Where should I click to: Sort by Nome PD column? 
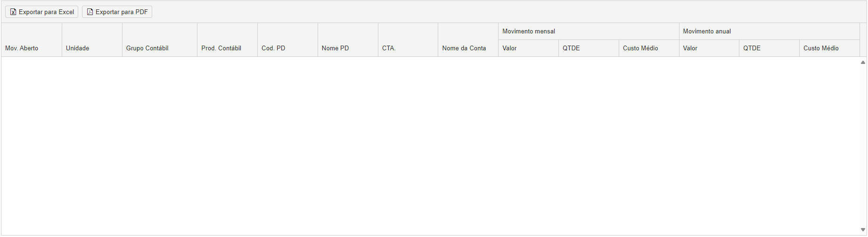[336, 48]
